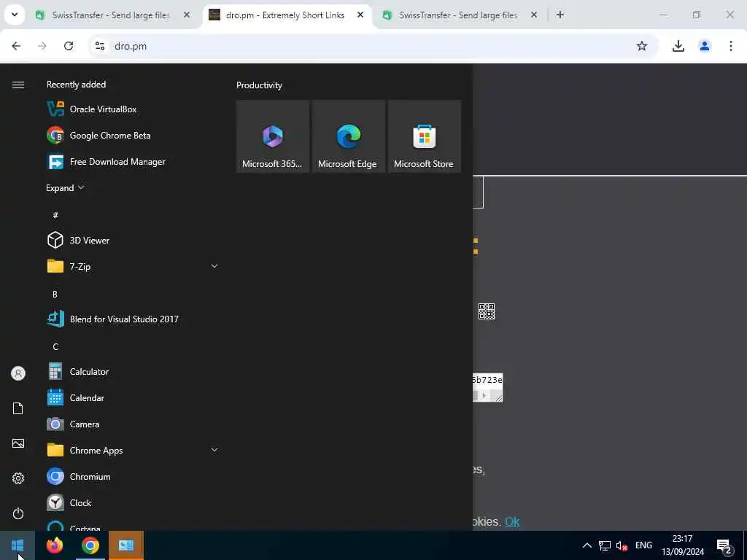Image resolution: width=747 pixels, height=560 pixels.
Task: Bookmark this page with star icon
Action: 642,46
